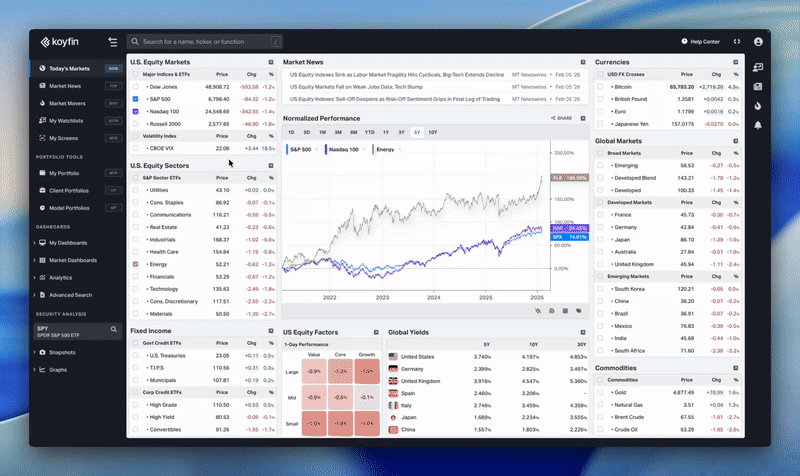Open the Help Center link
Image resolution: width=800 pixels, height=476 pixels.
[x=699, y=42]
